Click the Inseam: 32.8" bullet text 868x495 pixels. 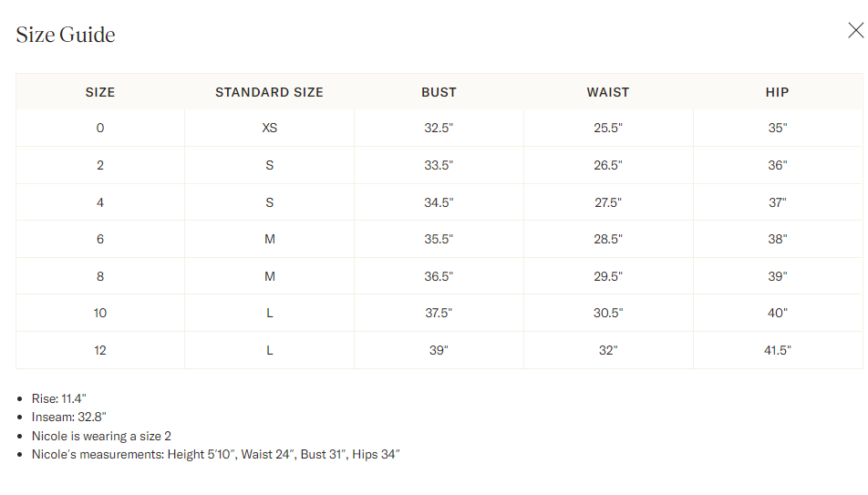point(68,417)
